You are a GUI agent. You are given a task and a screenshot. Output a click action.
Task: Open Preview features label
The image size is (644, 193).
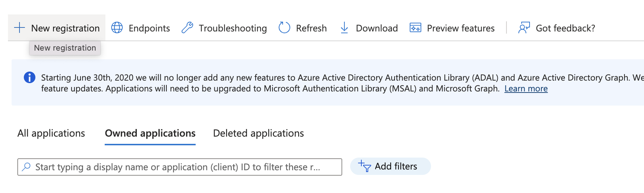pos(461,28)
